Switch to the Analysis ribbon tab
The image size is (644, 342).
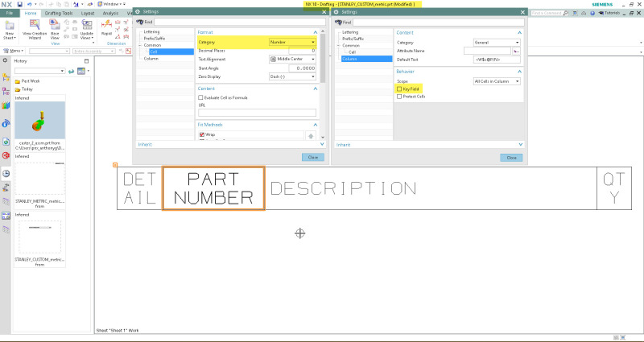[110, 13]
